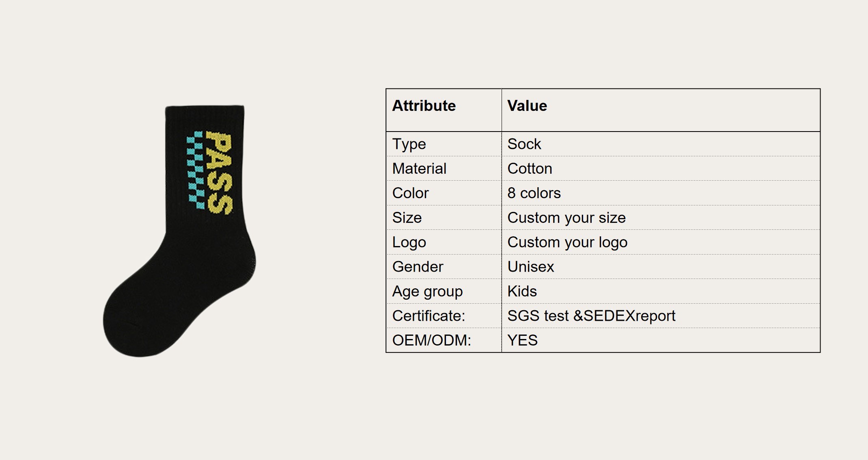Click the Cotton value cell
Viewport: 868px width, 460px height.
[661, 168]
